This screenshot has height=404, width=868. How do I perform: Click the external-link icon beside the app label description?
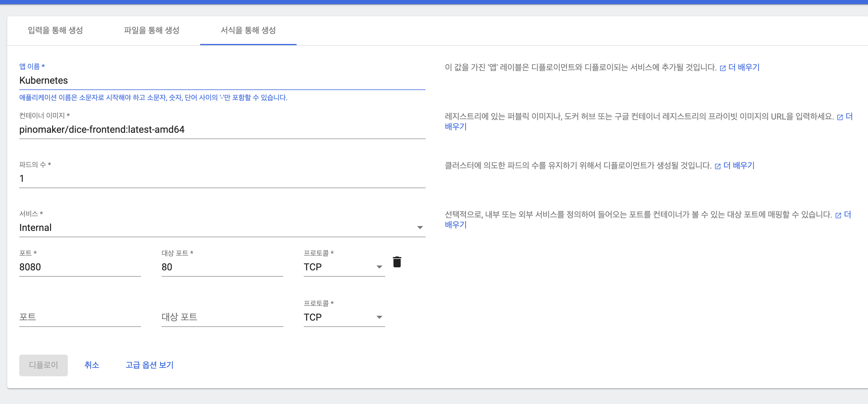click(x=722, y=68)
